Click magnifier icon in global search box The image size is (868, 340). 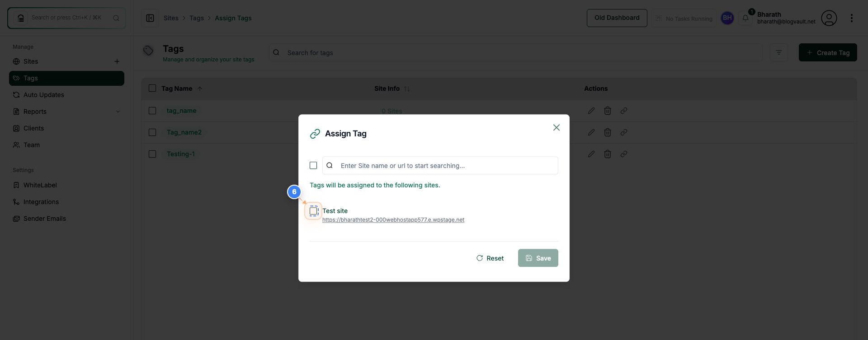point(116,18)
